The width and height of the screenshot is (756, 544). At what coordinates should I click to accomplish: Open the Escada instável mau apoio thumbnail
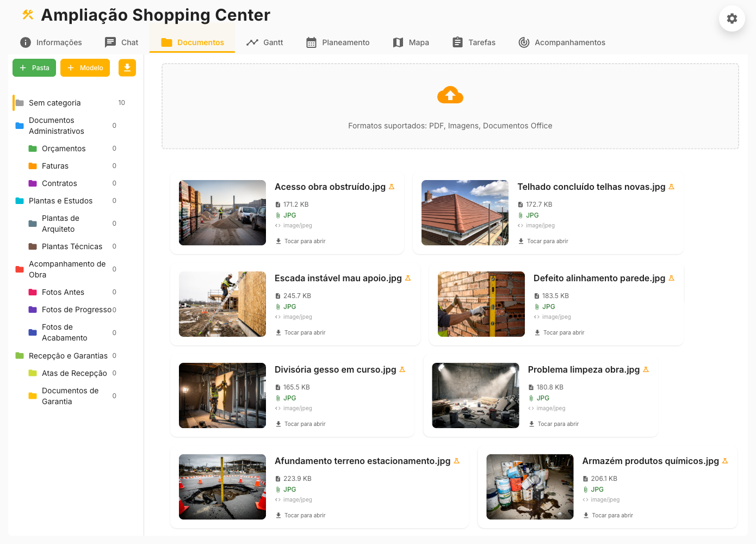click(222, 304)
